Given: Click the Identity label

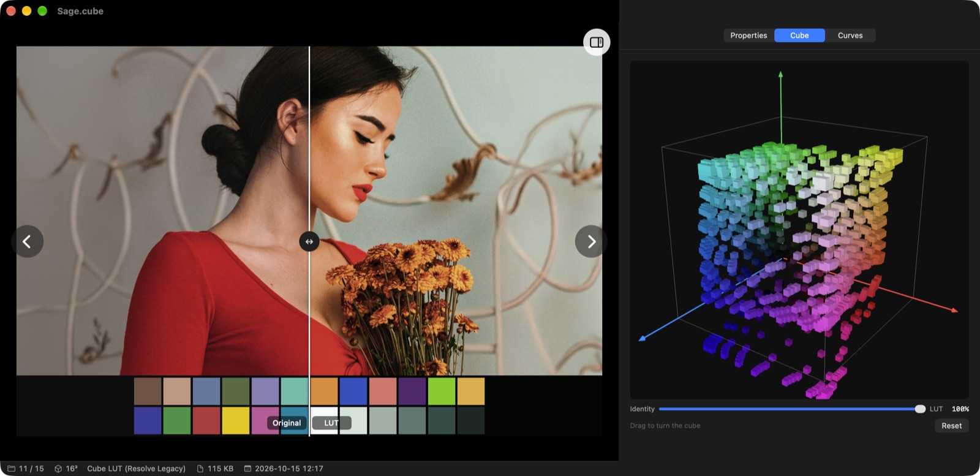Looking at the screenshot, I should pyautogui.click(x=642, y=409).
